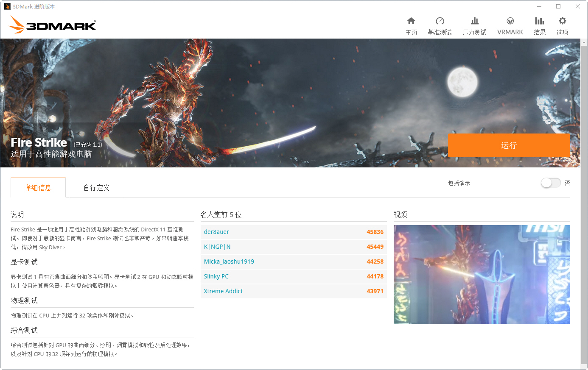The width and height of the screenshot is (588, 370).
Task: Click the Fire Strike title text
Action: point(39,142)
